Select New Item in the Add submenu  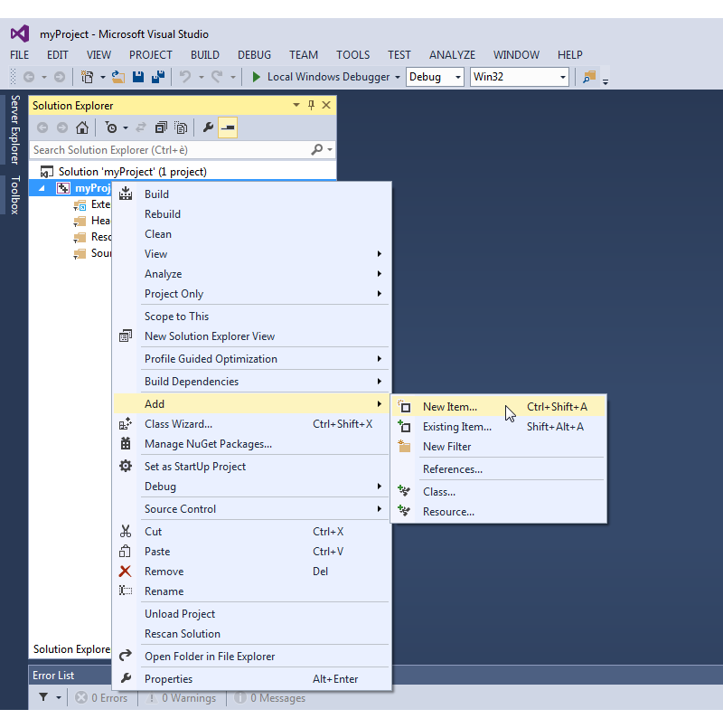(x=499, y=407)
